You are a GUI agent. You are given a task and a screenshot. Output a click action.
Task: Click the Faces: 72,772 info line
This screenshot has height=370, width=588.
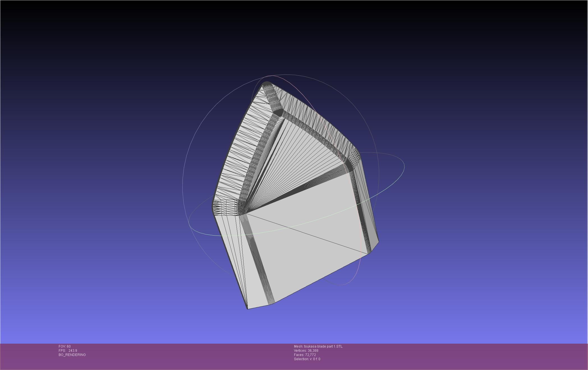point(305,355)
